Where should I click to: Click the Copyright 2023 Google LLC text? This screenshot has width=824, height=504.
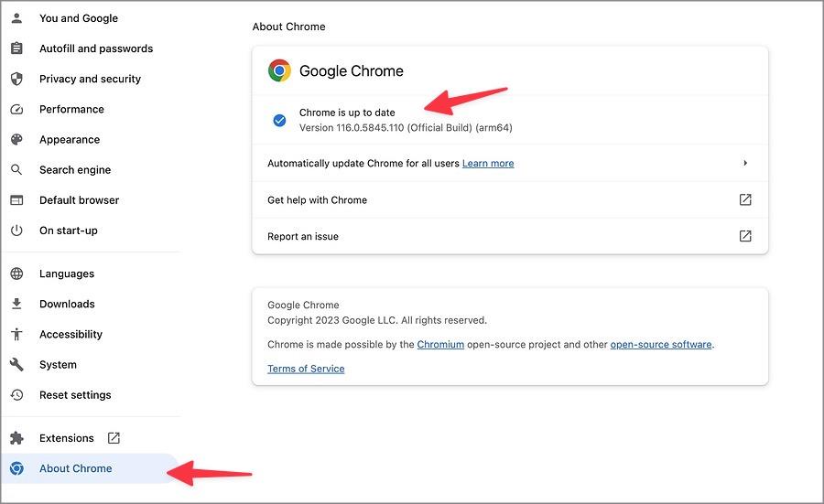point(377,320)
